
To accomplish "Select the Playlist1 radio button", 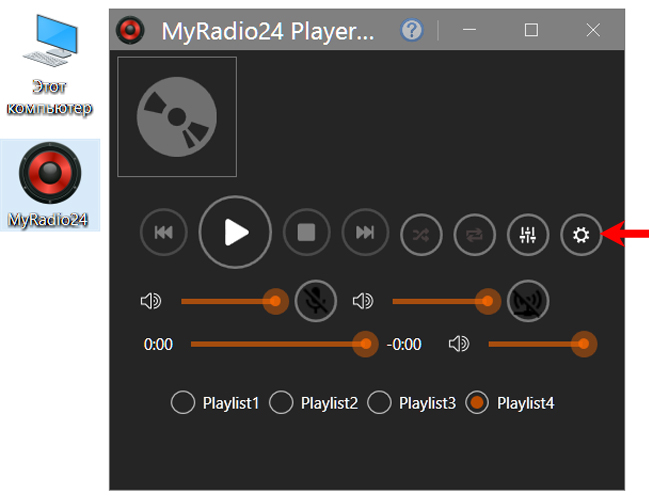I will (x=183, y=403).
